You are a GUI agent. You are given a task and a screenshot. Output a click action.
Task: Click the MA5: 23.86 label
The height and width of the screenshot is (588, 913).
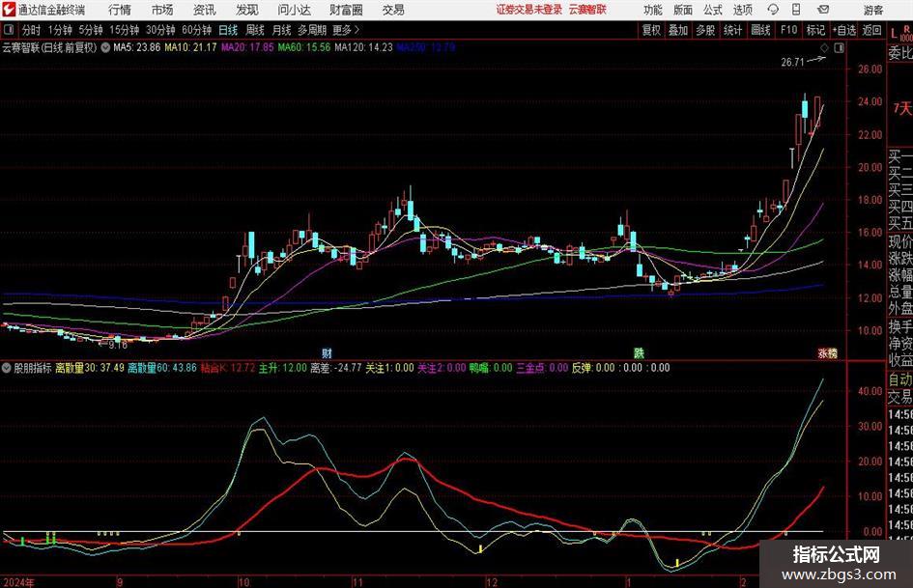tap(136, 47)
